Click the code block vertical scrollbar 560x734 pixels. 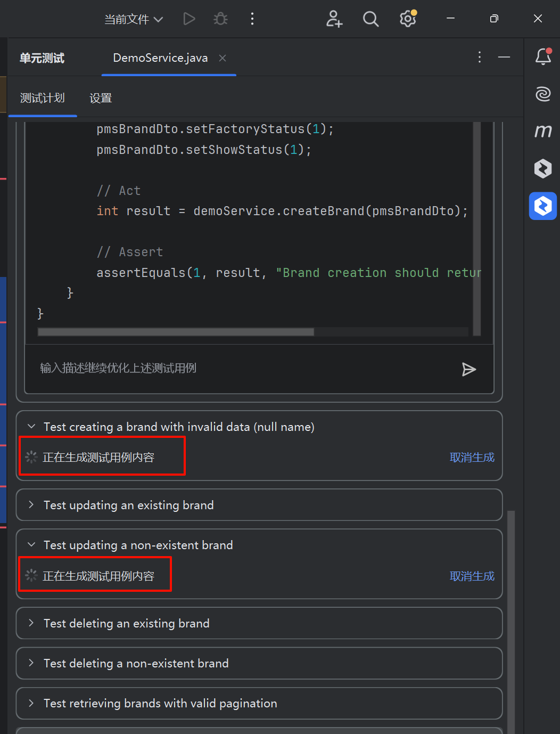coord(477,229)
